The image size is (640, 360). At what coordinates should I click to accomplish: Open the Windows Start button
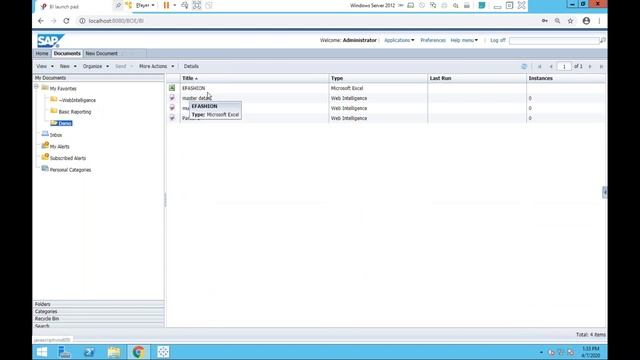42,352
